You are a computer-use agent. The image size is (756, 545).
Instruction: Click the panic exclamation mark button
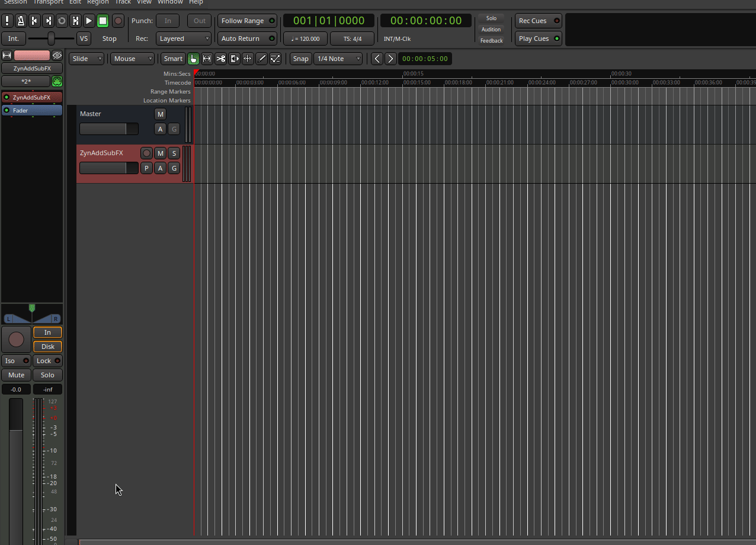(x=7, y=21)
